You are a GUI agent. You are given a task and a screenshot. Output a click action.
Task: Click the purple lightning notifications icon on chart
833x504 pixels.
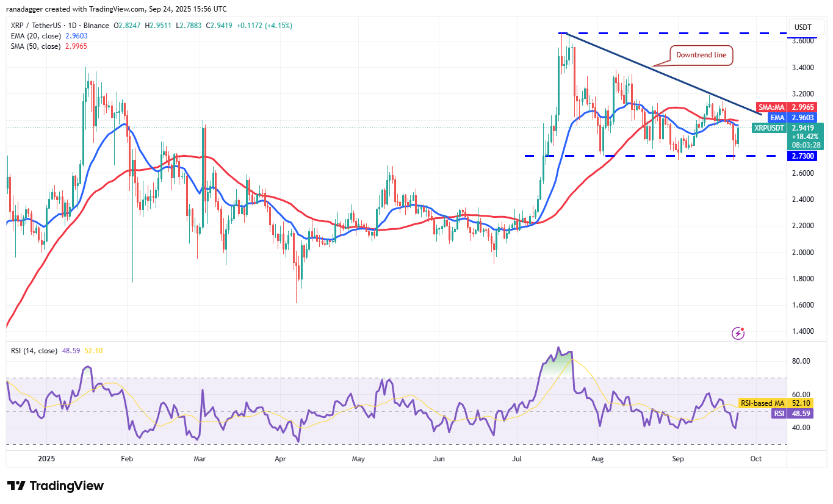[738, 334]
